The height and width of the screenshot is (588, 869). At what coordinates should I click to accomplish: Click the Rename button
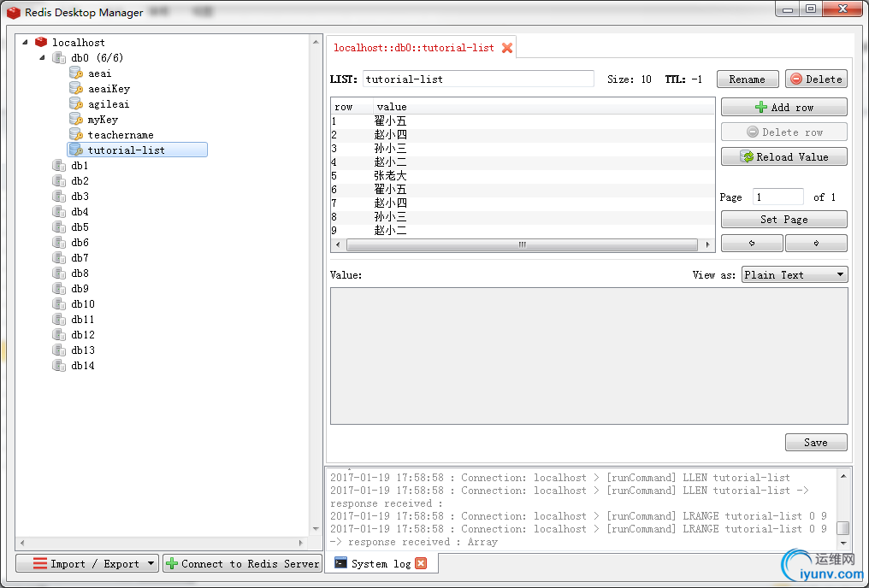coord(747,79)
